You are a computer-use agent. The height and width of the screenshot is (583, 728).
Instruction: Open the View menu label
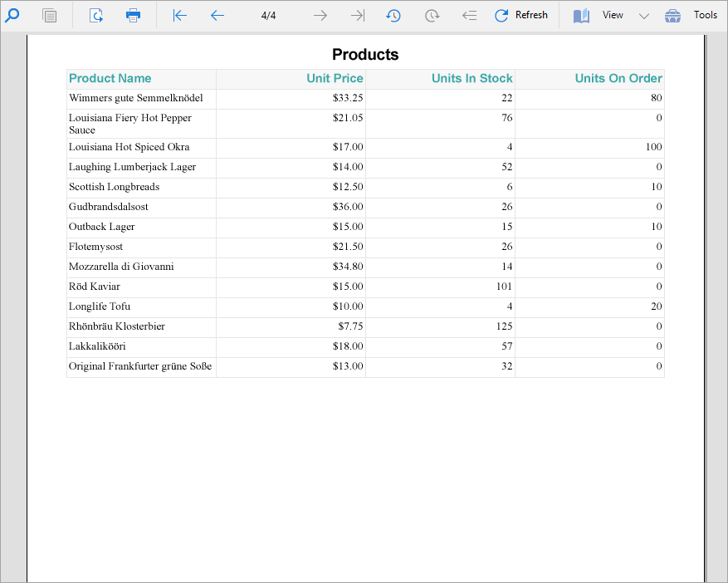(x=613, y=15)
